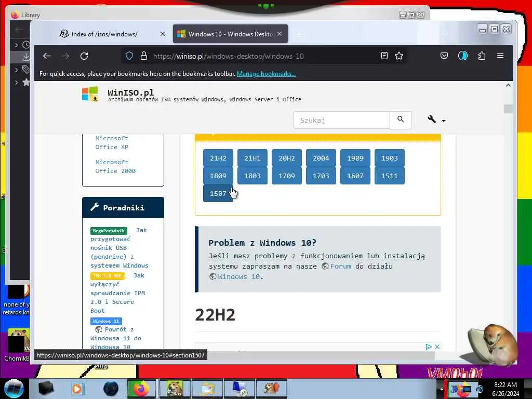Open a new tab with plus button
This screenshot has height=399, width=532.
[299, 34]
